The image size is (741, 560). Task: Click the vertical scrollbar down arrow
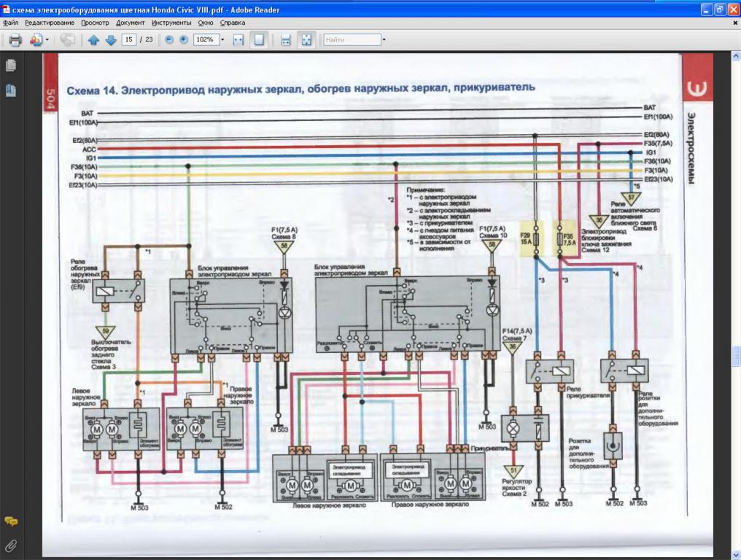pos(736,554)
